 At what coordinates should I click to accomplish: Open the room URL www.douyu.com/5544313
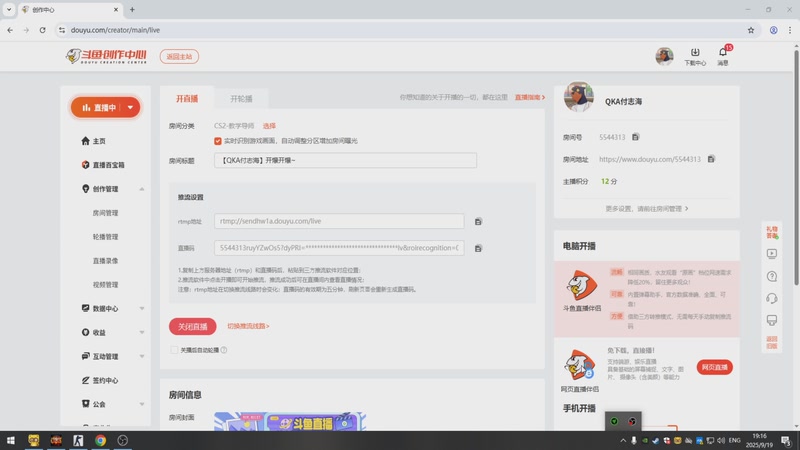pos(649,159)
